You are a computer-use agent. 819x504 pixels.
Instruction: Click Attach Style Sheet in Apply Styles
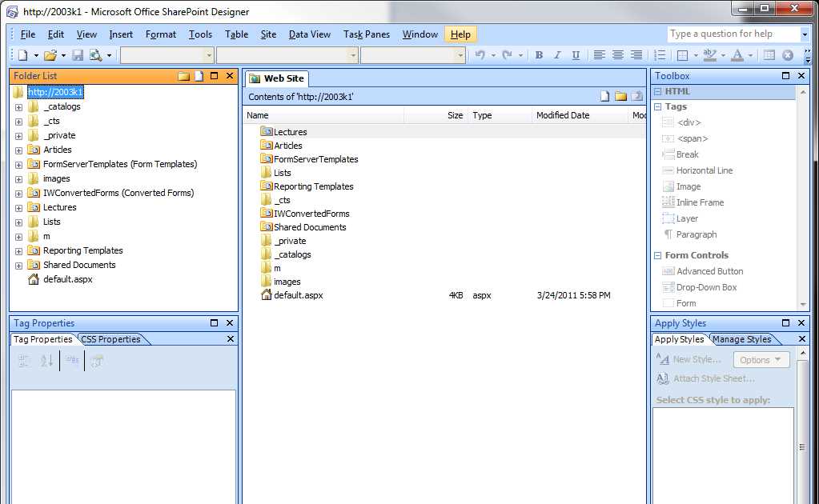712,378
